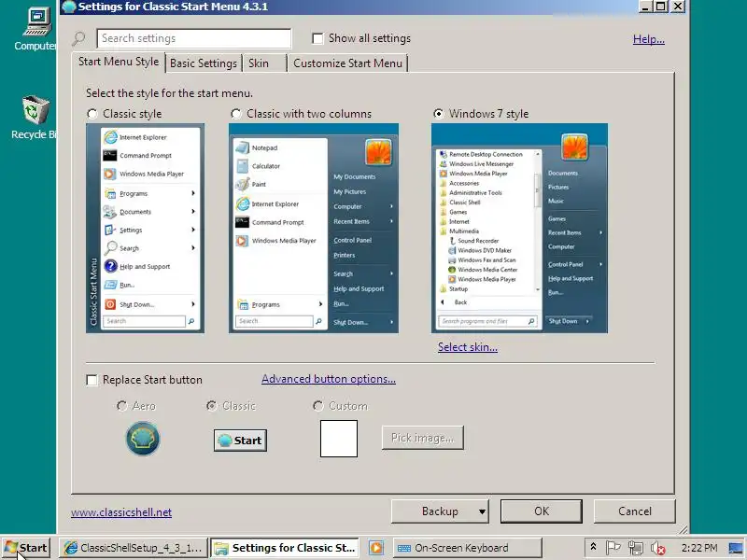This screenshot has width=747, height=560.
Task: Click the Settings for Classic Start Menu taskbar button
Action: 285,548
